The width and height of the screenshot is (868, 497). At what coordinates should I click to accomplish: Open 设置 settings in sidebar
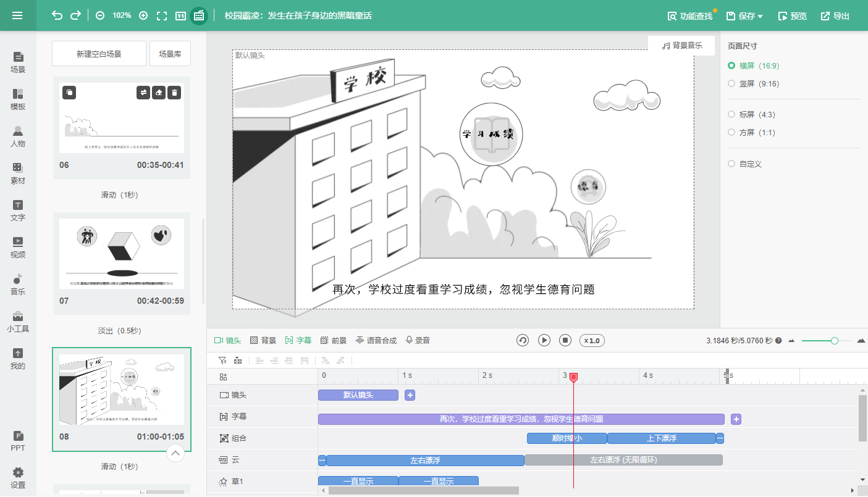click(18, 478)
